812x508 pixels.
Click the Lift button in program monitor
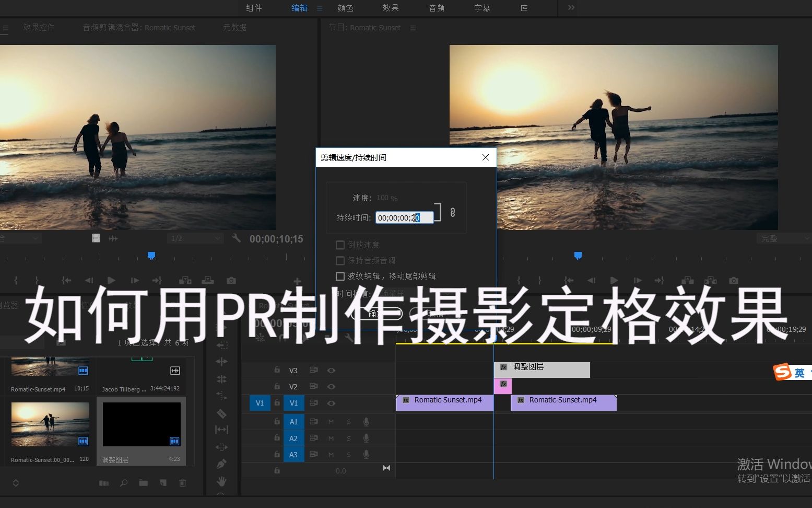pyautogui.click(x=688, y=281)
